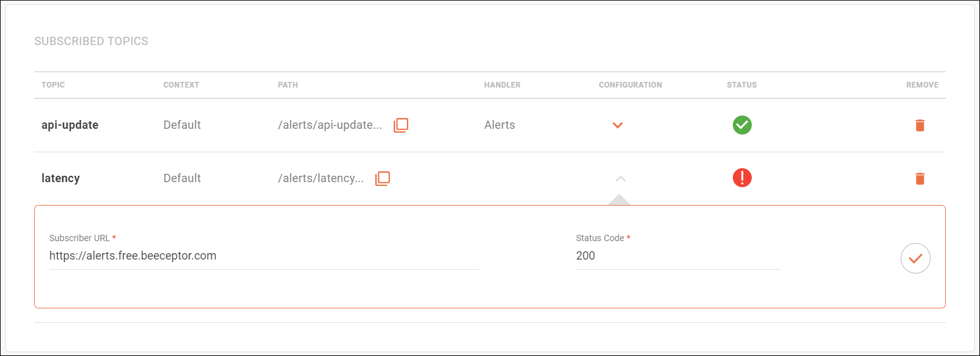
Task: Click the Handler column header
Action: [502, 85]
